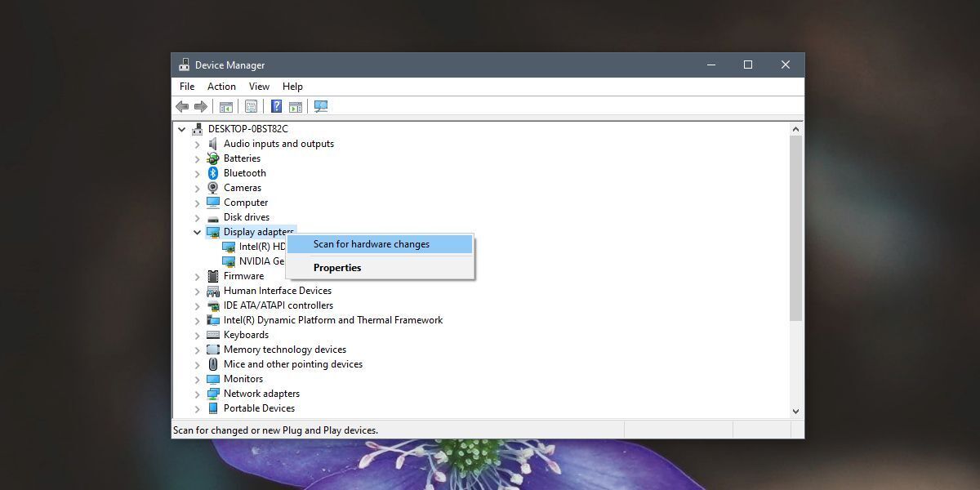Click the Back navigation arrow
The width and height of the screenshot is (980, 490).
(x=181, y=106)
